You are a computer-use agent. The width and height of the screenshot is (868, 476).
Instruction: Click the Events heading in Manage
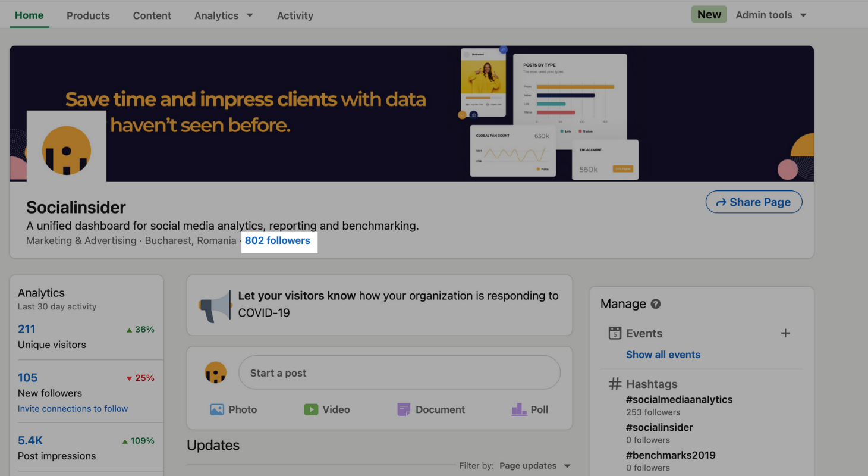(x=644, y=334)
